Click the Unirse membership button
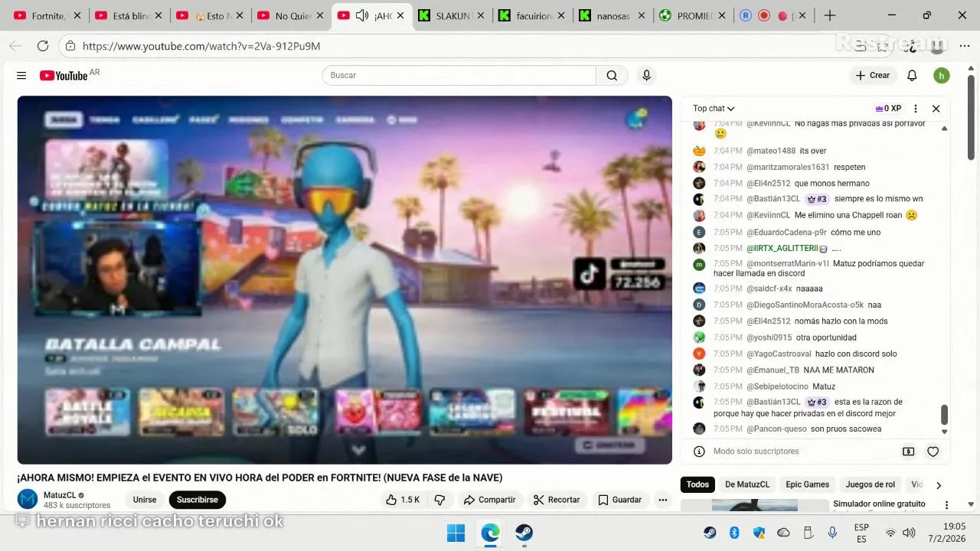Screen dimensions: 980x551 [x=145, y=500]
